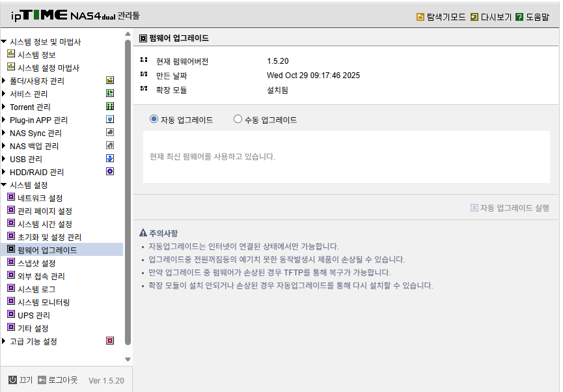Click 도움말 link text

click(538, 17)
